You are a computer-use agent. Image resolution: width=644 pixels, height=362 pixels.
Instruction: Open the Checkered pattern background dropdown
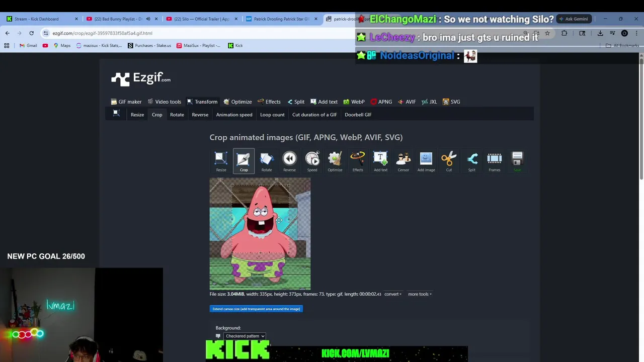[x=245, y=336]
